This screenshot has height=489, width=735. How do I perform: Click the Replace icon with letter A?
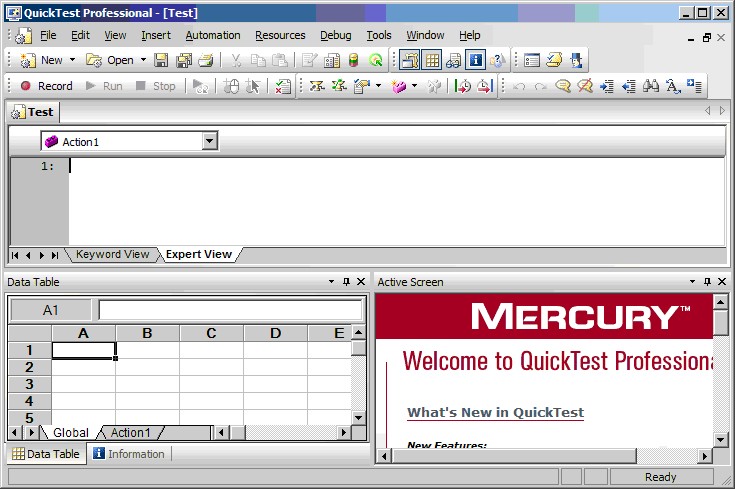(x=673, y=86)
